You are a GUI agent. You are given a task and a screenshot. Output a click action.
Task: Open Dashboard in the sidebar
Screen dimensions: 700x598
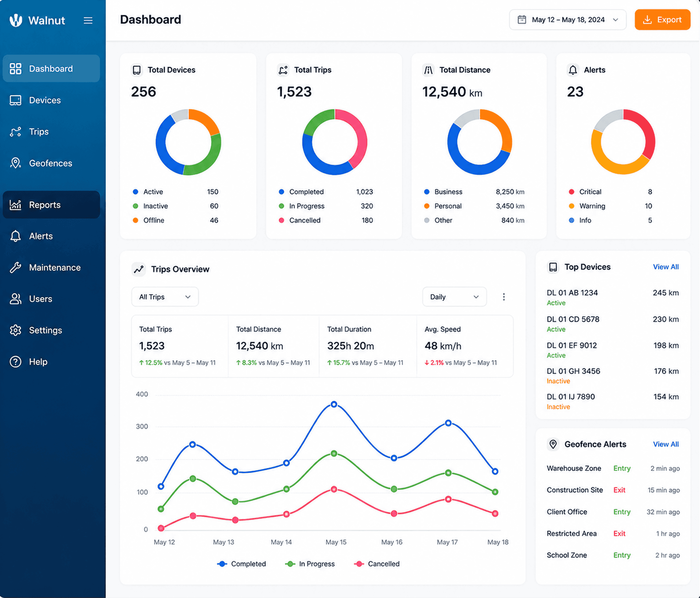pyautogui.click(x=51, y=69)
